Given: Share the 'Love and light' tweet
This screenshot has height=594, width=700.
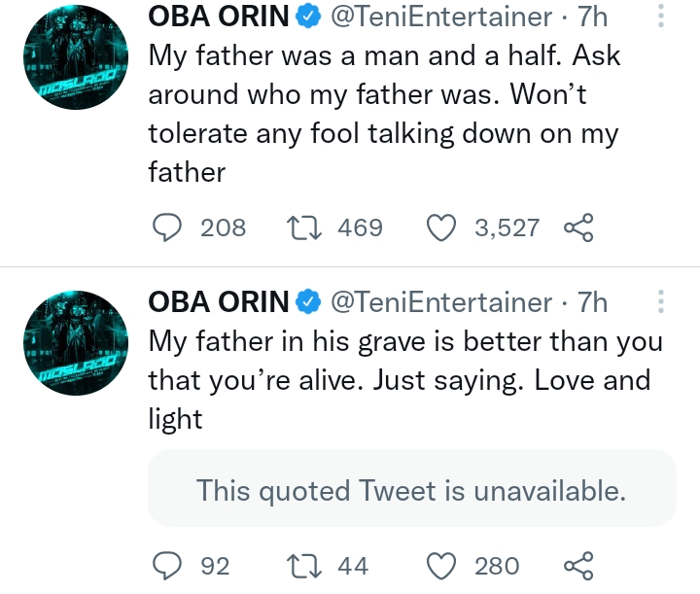Looking at the screenshot, I should coord(577,565).
